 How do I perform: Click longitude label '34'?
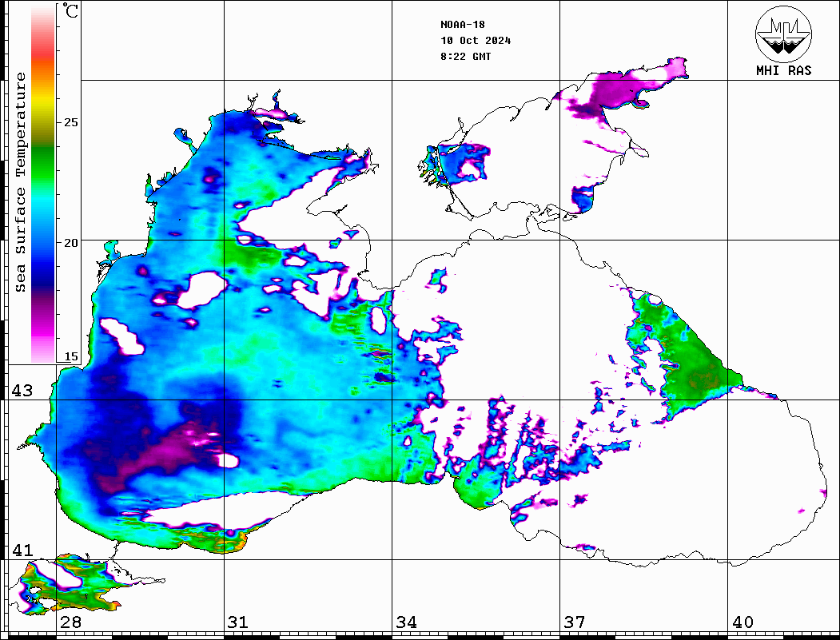coord(406,622)
